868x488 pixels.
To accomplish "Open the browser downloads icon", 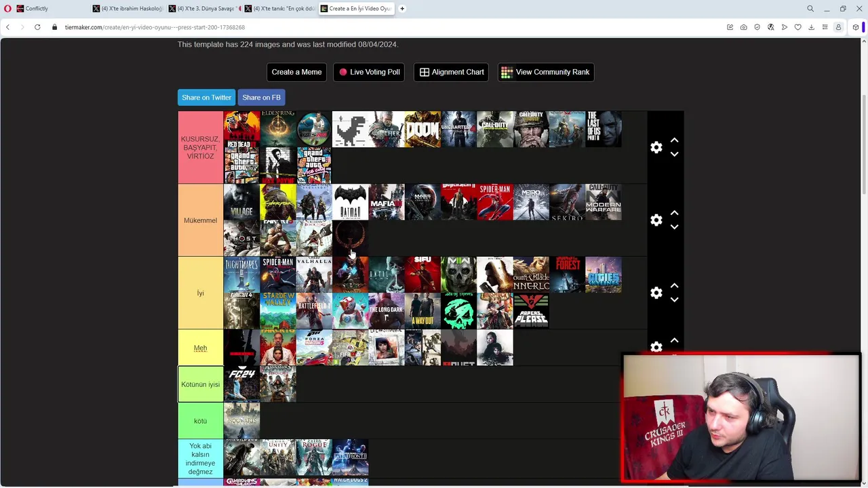I will (811, 27).
